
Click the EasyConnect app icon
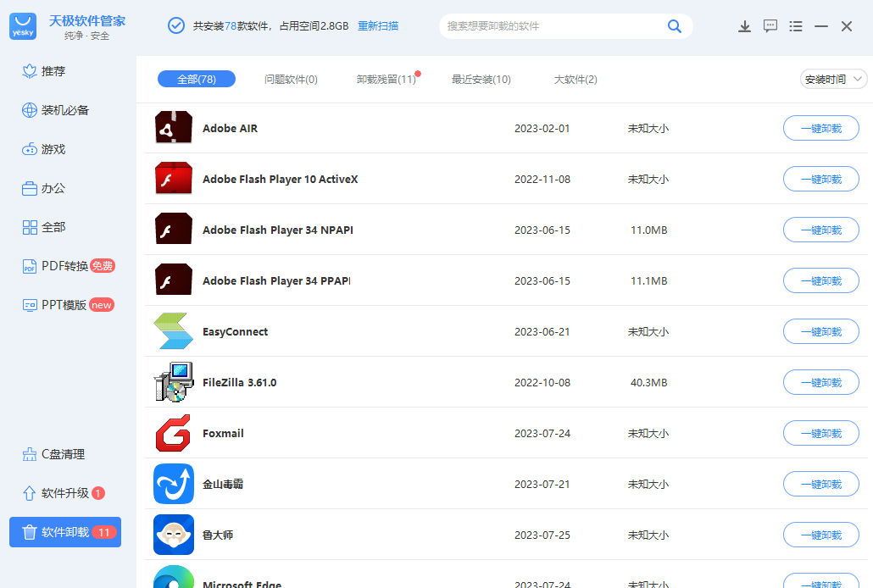(x=174, y=331)
